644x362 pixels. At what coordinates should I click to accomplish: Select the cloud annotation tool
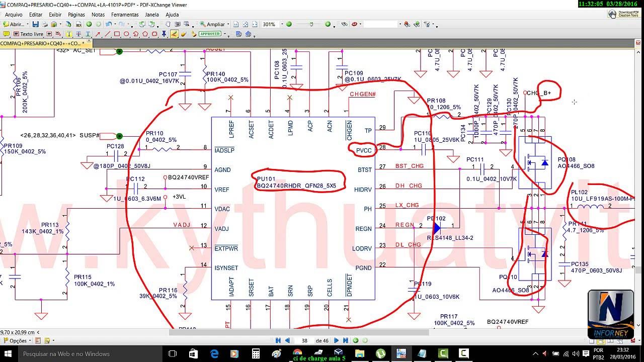click(154, 34)
